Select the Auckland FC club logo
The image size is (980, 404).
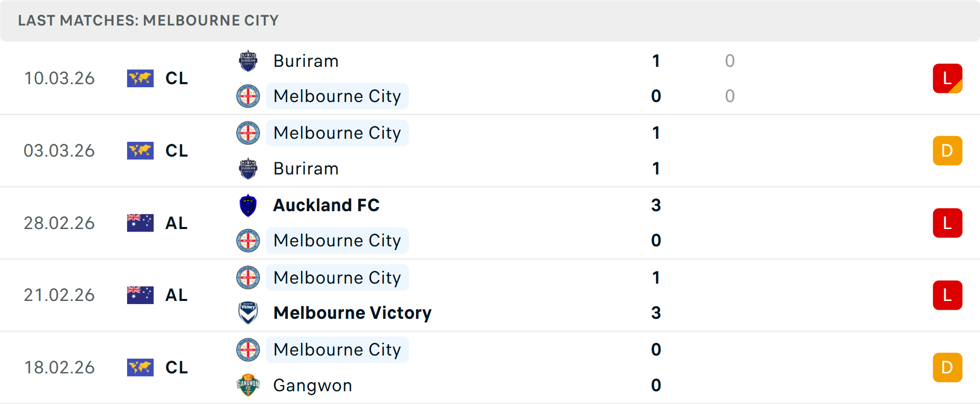click(248, 206)
